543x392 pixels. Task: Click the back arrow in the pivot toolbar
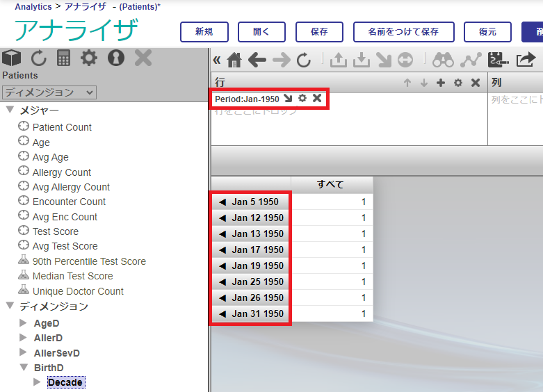pos(257,60)
